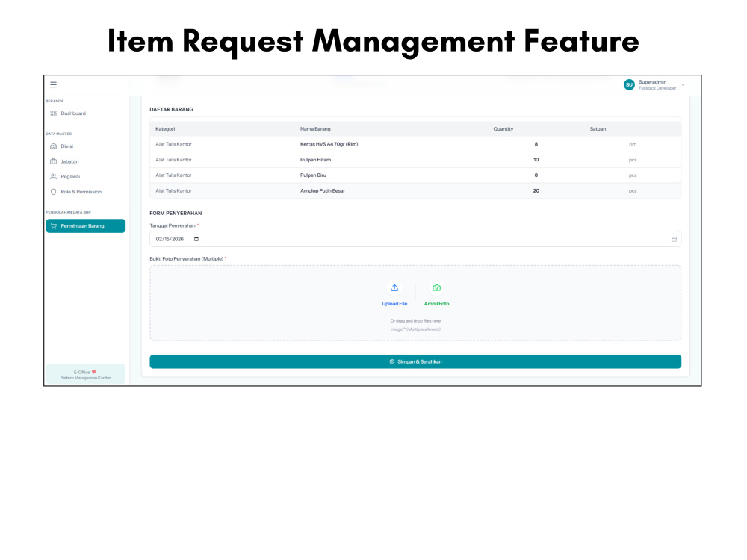
Task: Click the Divisi building icon
Action: (x=53, y=146)
